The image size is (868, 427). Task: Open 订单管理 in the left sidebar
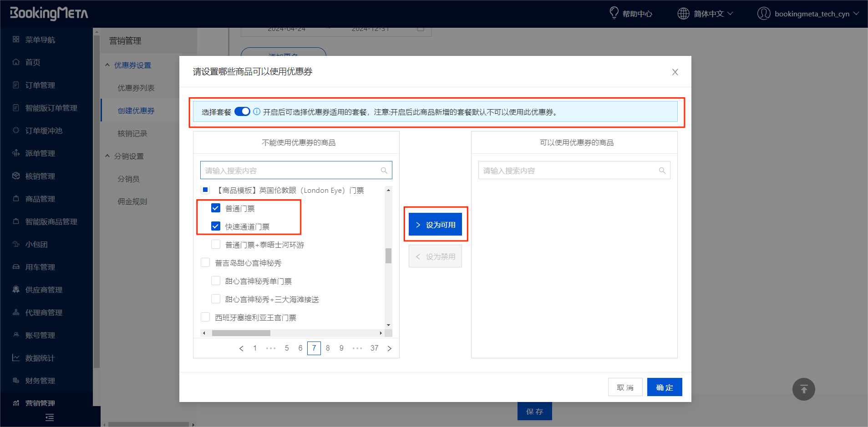coord(40,85)
